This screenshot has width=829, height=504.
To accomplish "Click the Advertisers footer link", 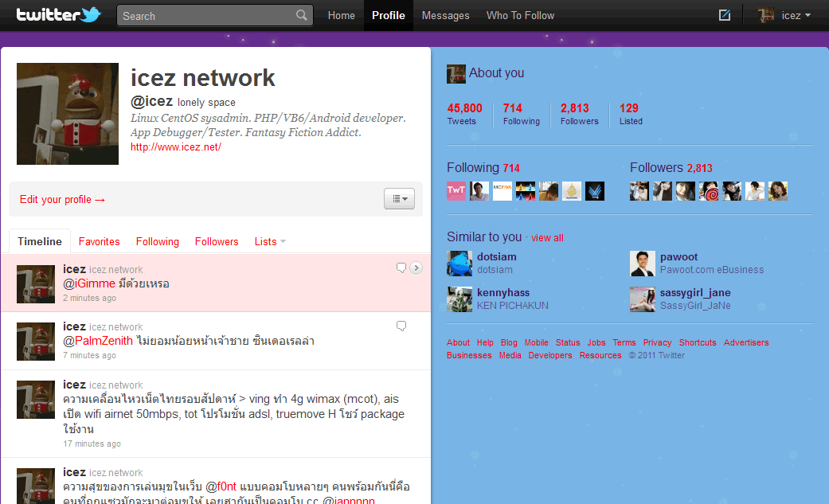I will pyautogui.click(x=746, y=342).
